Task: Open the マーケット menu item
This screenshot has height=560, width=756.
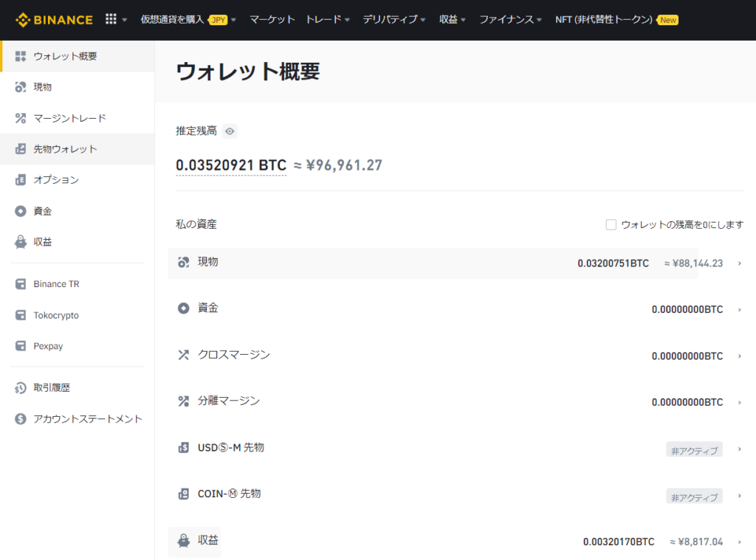Action: point(272,20)
